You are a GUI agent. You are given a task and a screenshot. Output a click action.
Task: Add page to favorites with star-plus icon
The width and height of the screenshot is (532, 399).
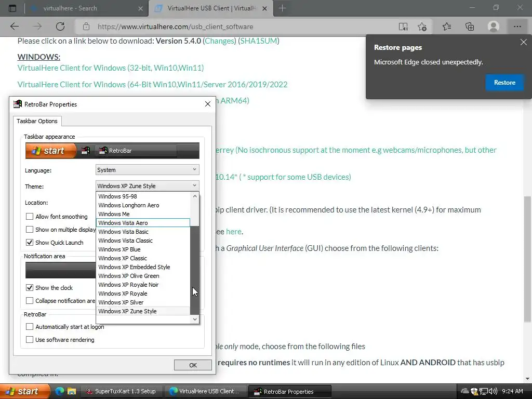tap(422, 26)
